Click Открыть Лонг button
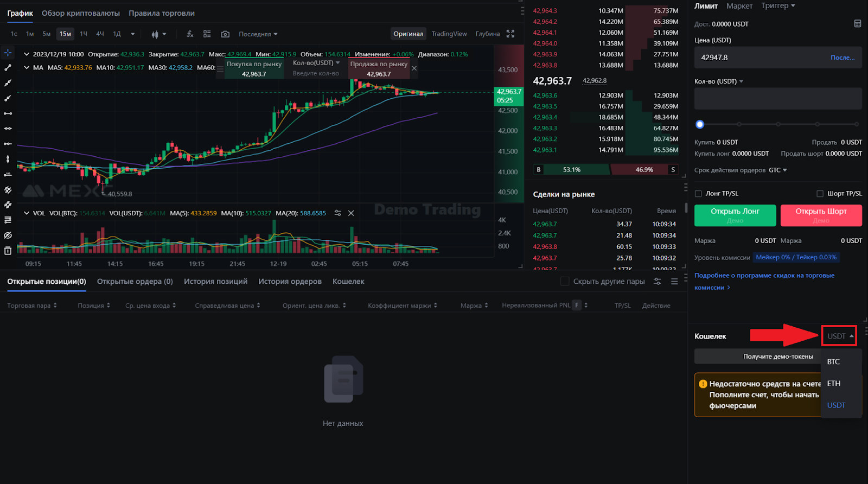This screenshot has width=868, height=484. tap(735, 215)
